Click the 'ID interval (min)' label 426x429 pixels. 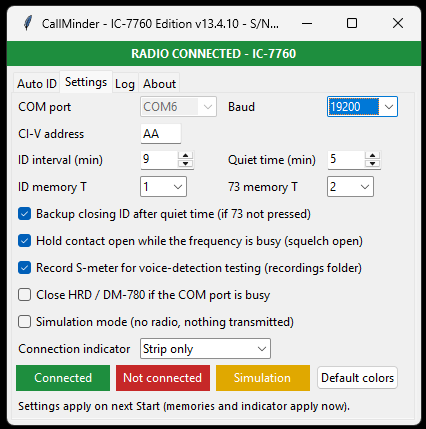click(60, 160)
